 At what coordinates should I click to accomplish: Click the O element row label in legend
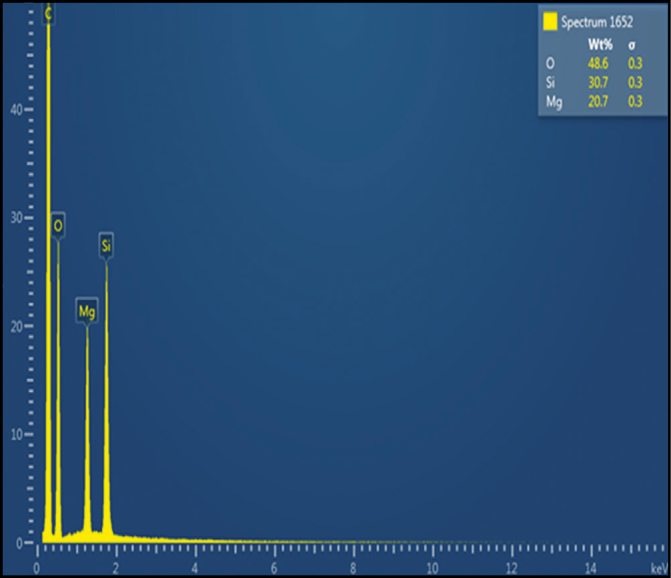(x=550, y=63)
